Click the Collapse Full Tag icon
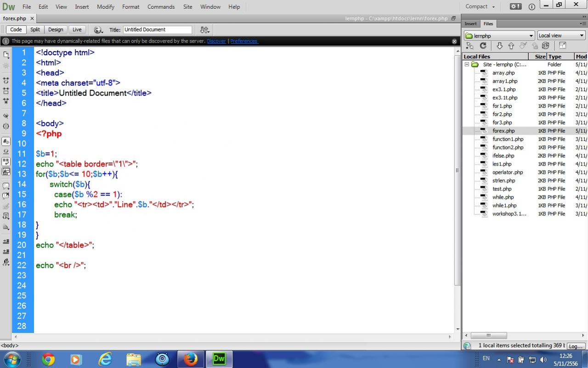Viewport: 588px width, 368px height. pos(6,80)
